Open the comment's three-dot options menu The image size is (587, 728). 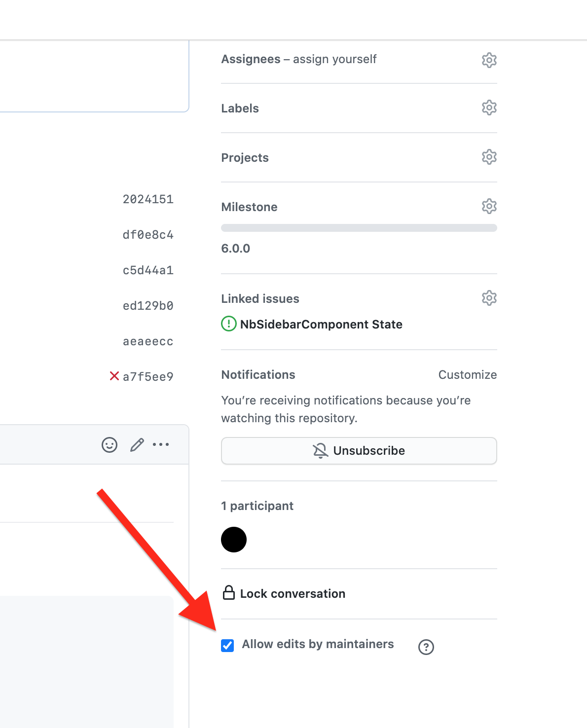pos(161,445)
